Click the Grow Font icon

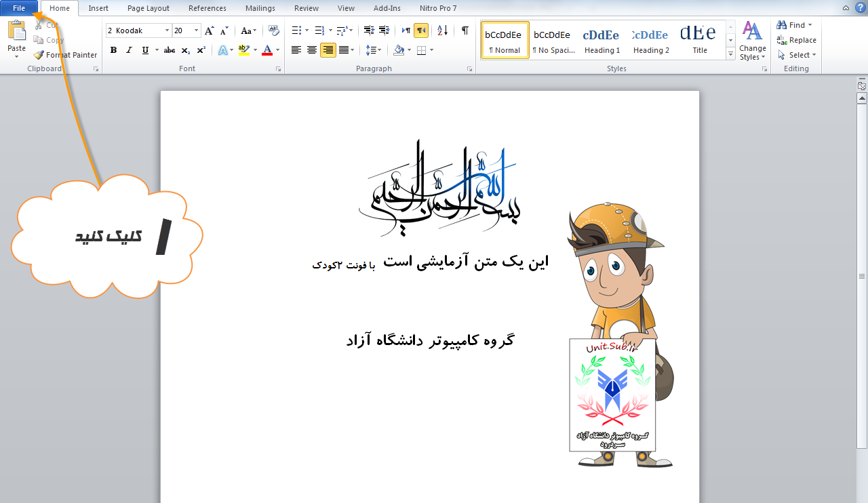click(x=209, y=31)
